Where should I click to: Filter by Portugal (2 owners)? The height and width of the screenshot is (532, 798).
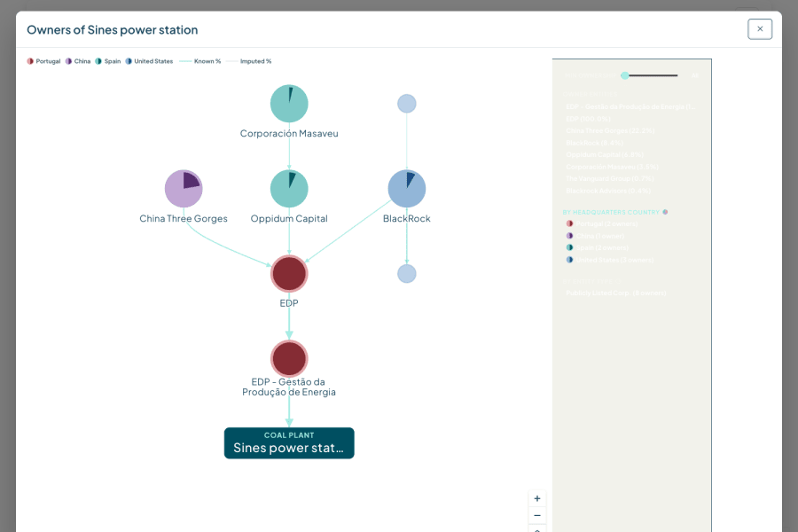601,223
